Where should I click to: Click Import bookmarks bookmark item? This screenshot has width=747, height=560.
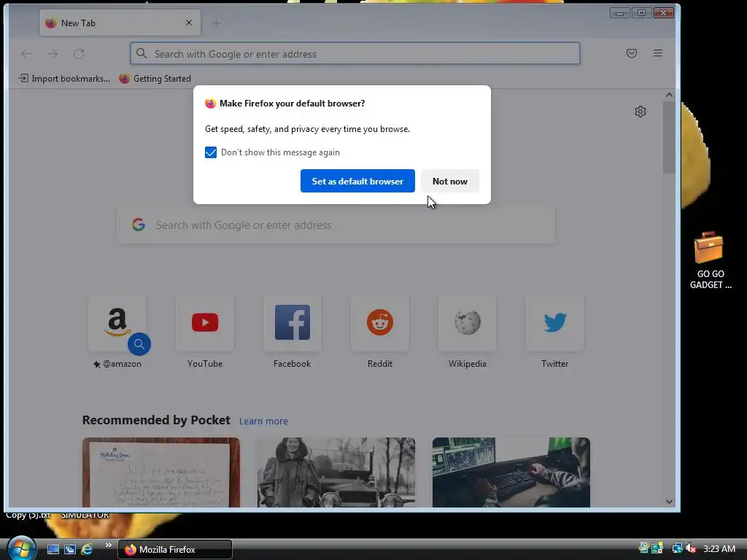(x=64, y=79)
